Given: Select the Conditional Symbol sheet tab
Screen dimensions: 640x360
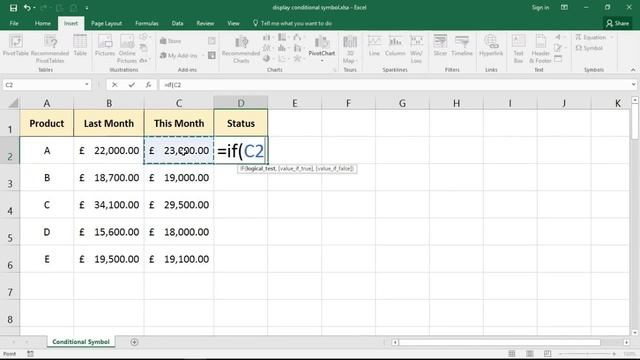Looking at the screenshot, I should click(x=81, y=342).
